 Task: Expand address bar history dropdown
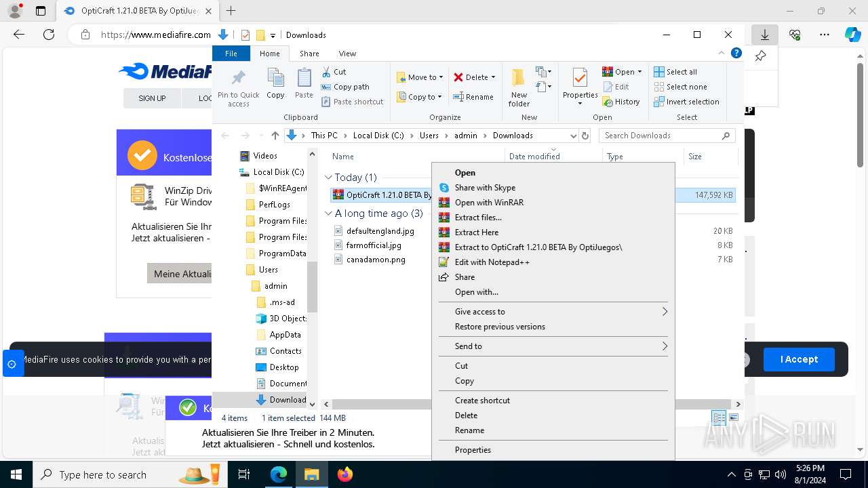(573, 136)
